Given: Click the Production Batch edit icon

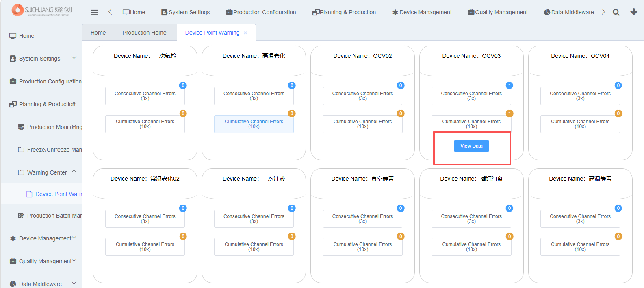Looking at the screenshot, I should coord(21,216).
